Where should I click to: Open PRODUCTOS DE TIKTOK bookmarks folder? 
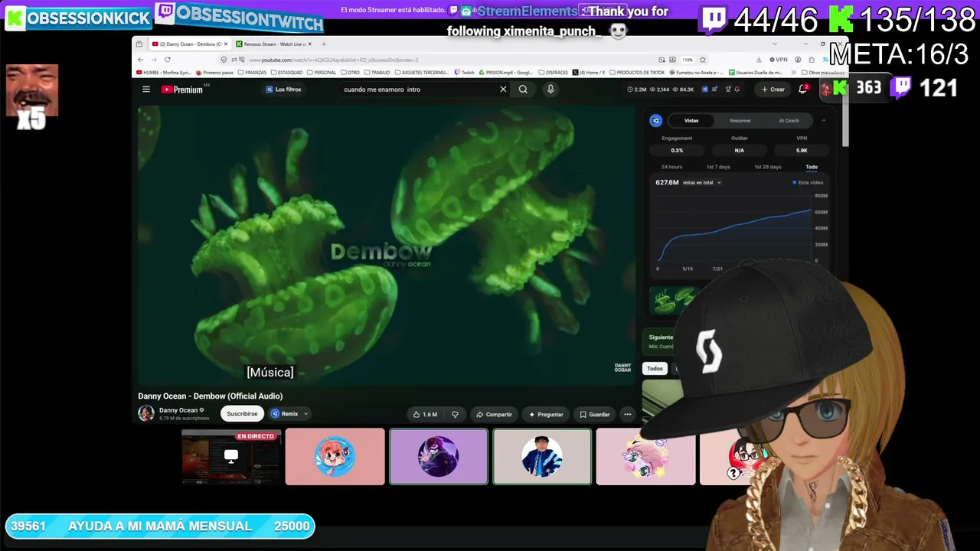pyautogui.click(x=637, y=73)
